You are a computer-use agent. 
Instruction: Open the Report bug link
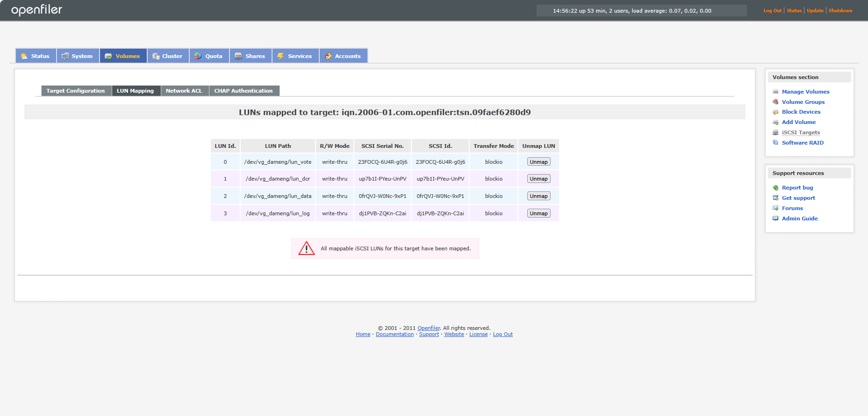797,188
